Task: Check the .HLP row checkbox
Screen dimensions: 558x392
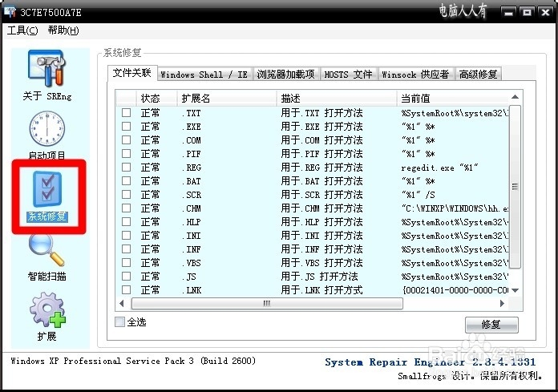Action: coord(126,221)
